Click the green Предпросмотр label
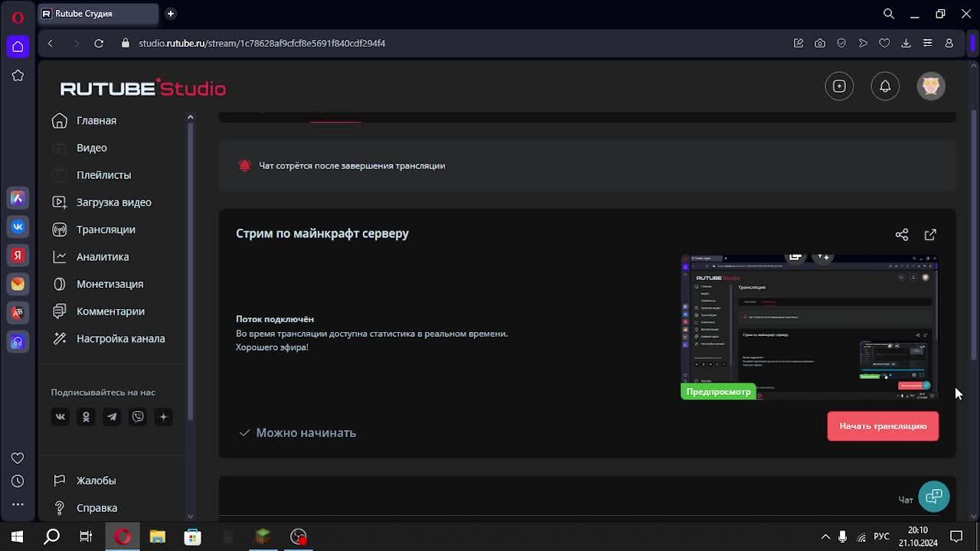This screenshot has width=980, height=551. click(718, 392)
